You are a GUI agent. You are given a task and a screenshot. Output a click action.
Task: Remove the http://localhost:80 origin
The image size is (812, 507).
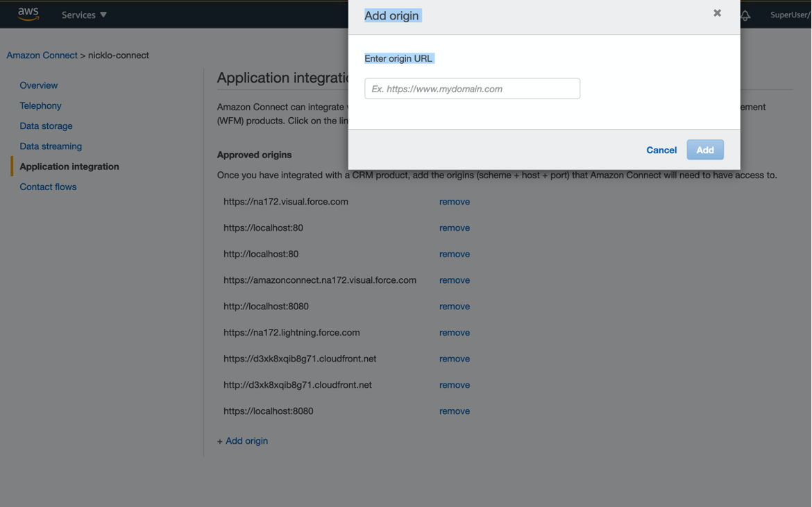[455, 254]
